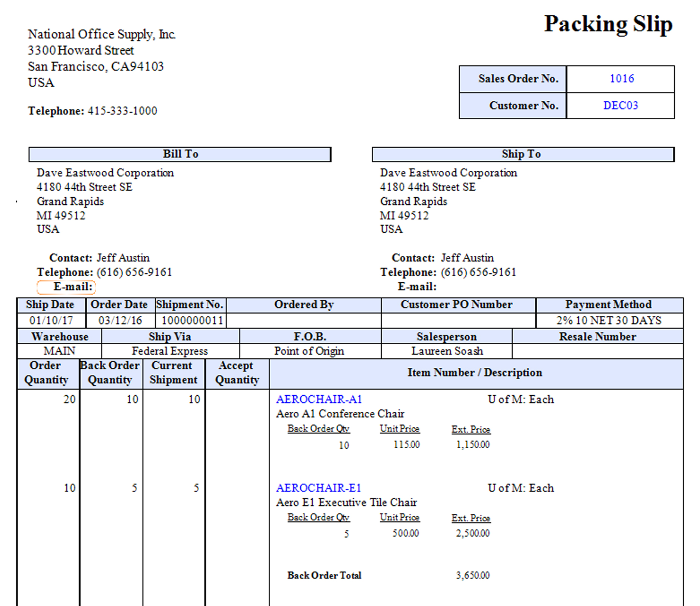This screenshot has height=606, width=700.
Task: Select the ship date 01/10/17 cell
Action: pos(51,320)
